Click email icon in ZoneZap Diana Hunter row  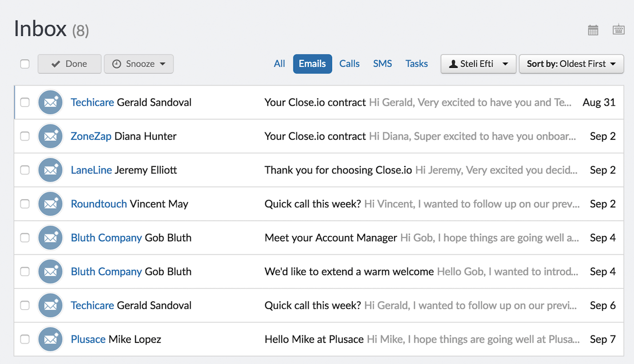tap(50, 136)
